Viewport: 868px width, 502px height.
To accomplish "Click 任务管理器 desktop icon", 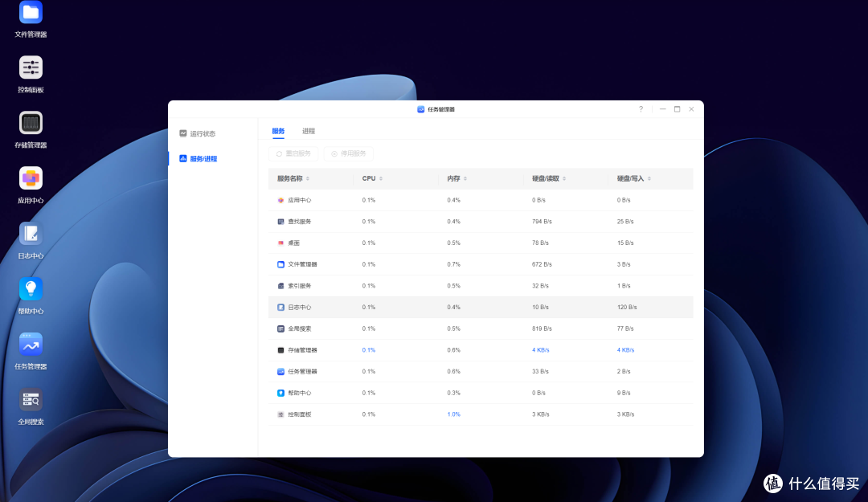I will (x=31, y=345).
